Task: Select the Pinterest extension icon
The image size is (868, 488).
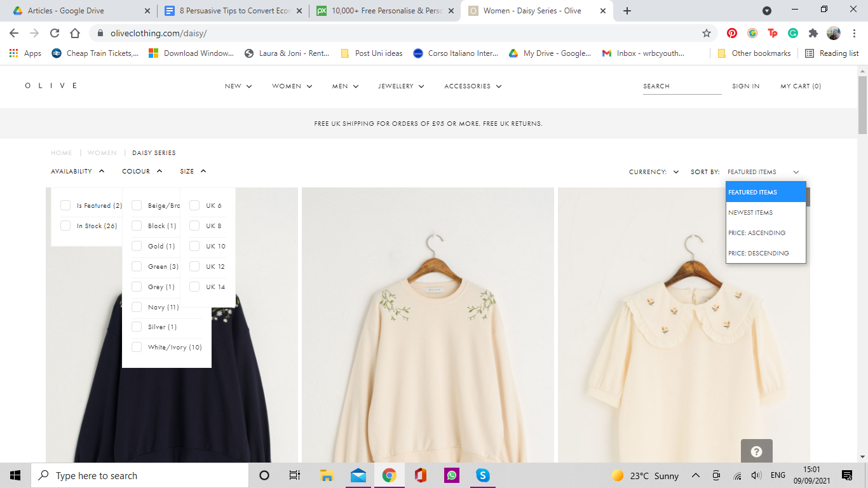Action: 731,32
